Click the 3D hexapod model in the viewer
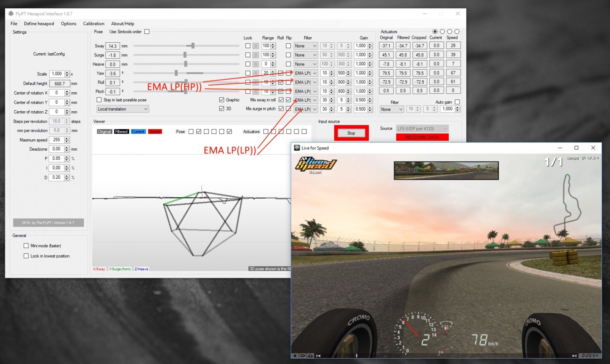Screen dimensions: 610x364 pyautogui.click(x=202, y=223)
